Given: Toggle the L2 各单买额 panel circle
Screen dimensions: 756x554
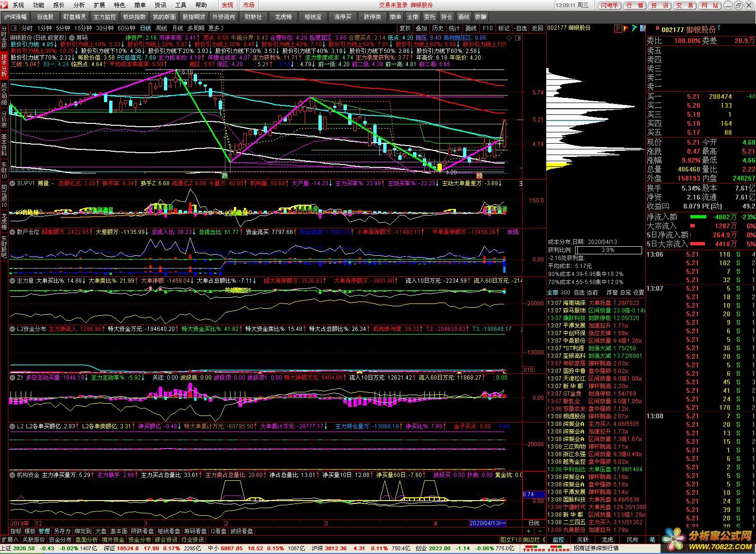Looking at the screenshot, I should (x=13, y=426).
